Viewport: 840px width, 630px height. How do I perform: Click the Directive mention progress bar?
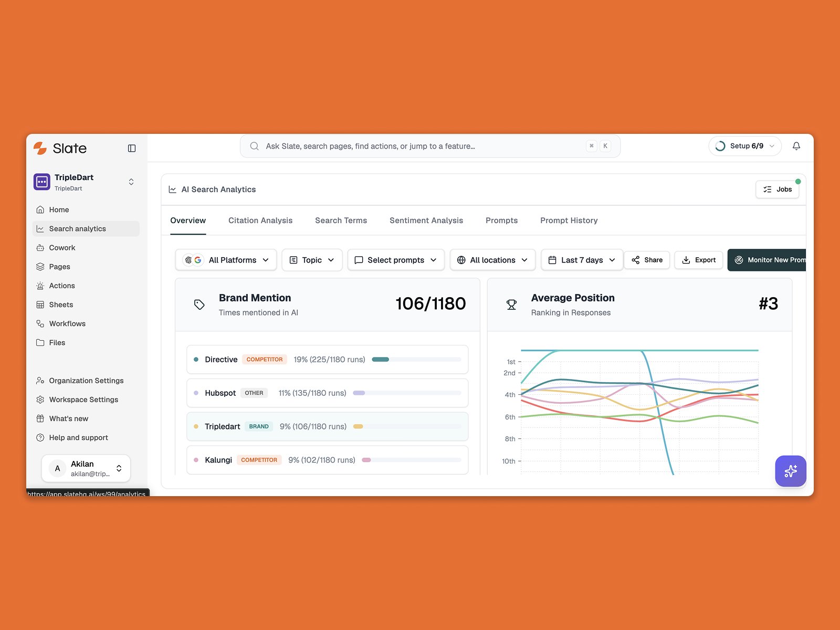click(416, 360)
